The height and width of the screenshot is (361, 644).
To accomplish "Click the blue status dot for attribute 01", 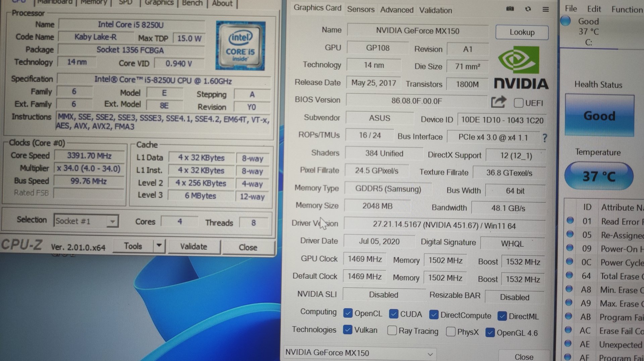I will click(570, 220).
